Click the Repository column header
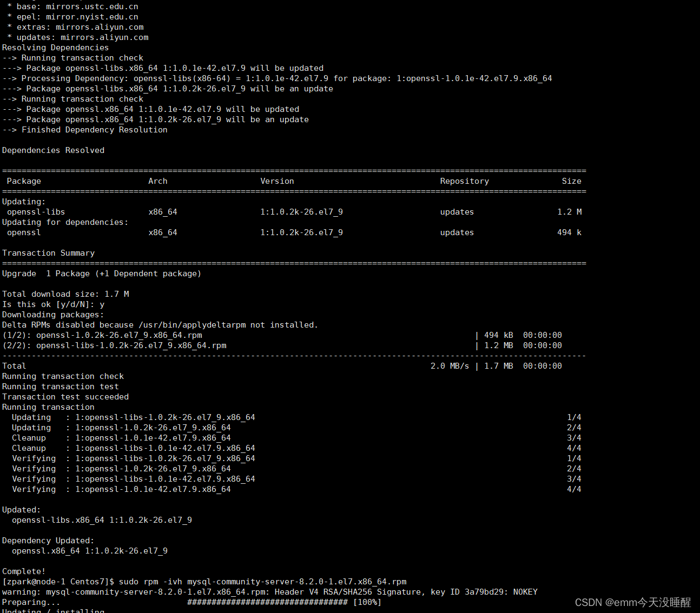700x613 pixels. (464, 181)
